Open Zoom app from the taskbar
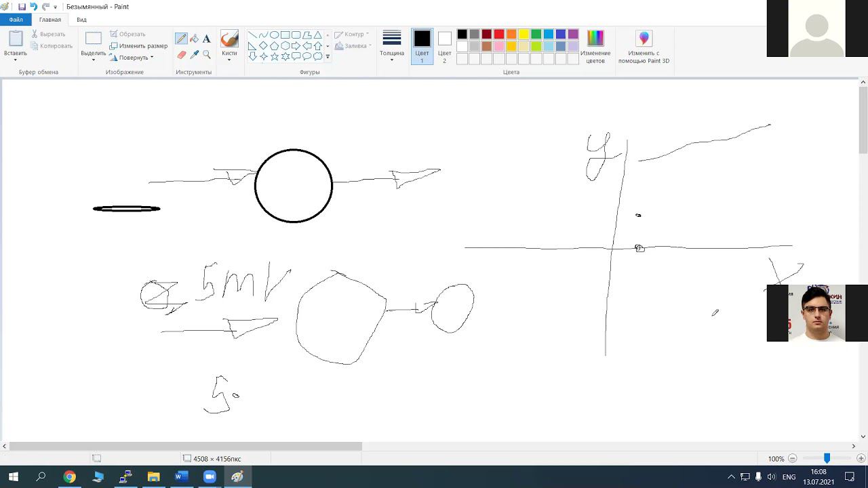 pos(209,477)
